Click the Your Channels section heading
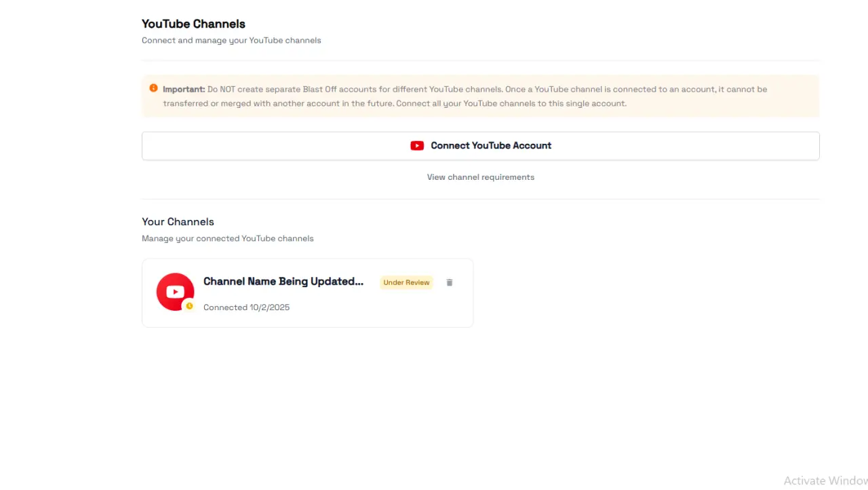This screenshot has width=868, height=490. point(178,222)
